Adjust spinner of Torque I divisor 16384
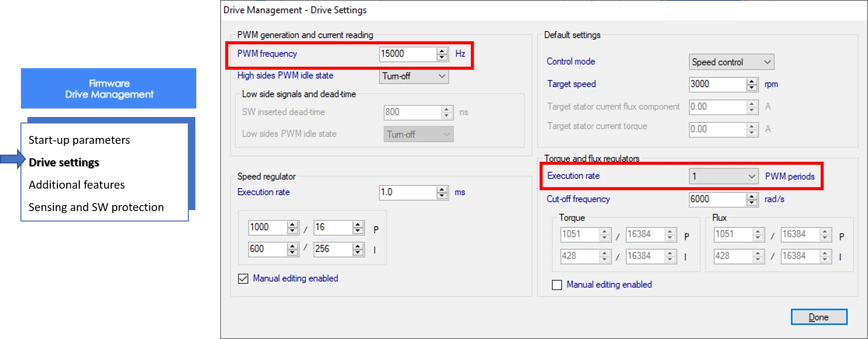868x339 pixels. click(670, 256)
